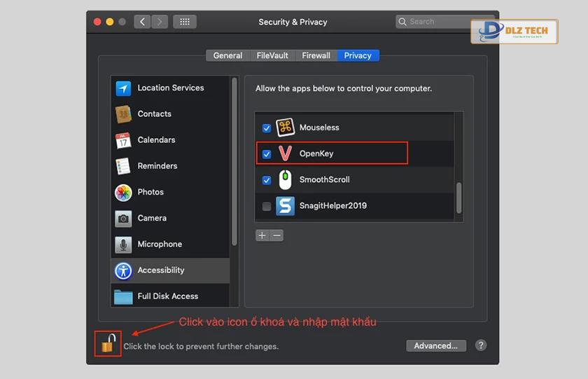Remove an app with the minus button
This screenshot has width=588, height=379.
click(276, 235)
